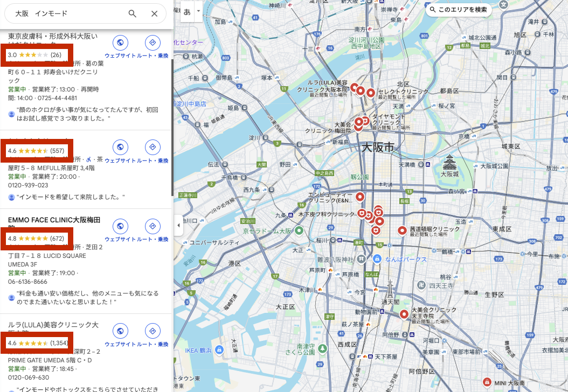Click the MINI 大阪南 dealer pin
Viewport: 568px width, 392px height.
[x=487, y=382]
